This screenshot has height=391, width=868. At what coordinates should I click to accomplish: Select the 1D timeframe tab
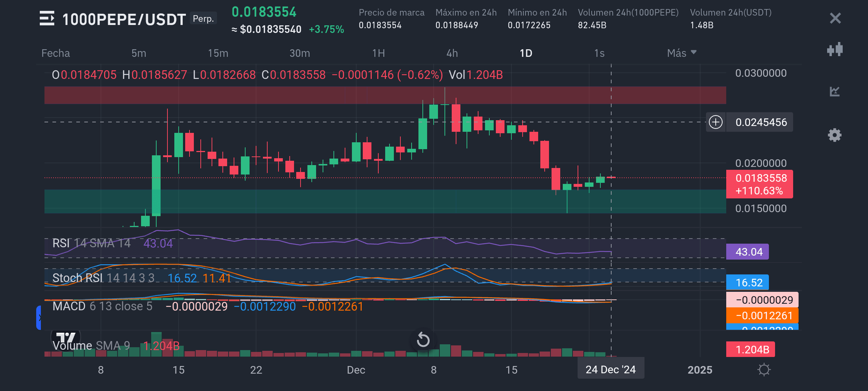click(526, 53)
